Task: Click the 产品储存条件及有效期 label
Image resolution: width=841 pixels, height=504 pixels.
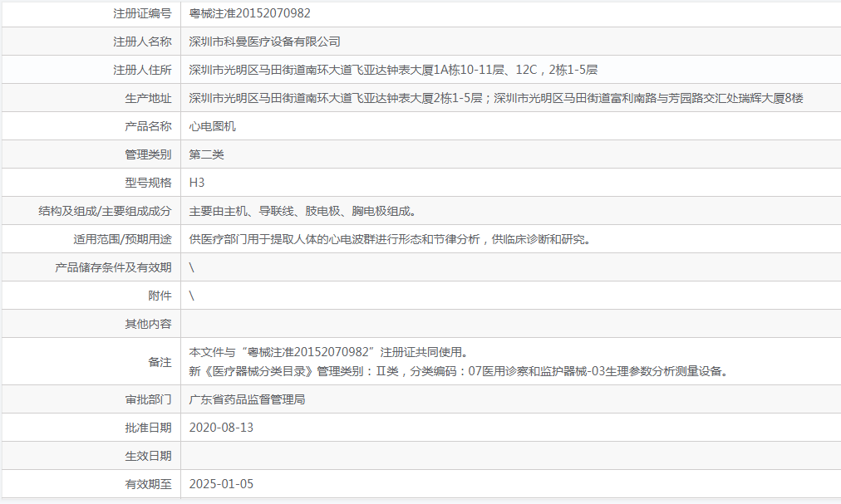Action: (113, 267)
